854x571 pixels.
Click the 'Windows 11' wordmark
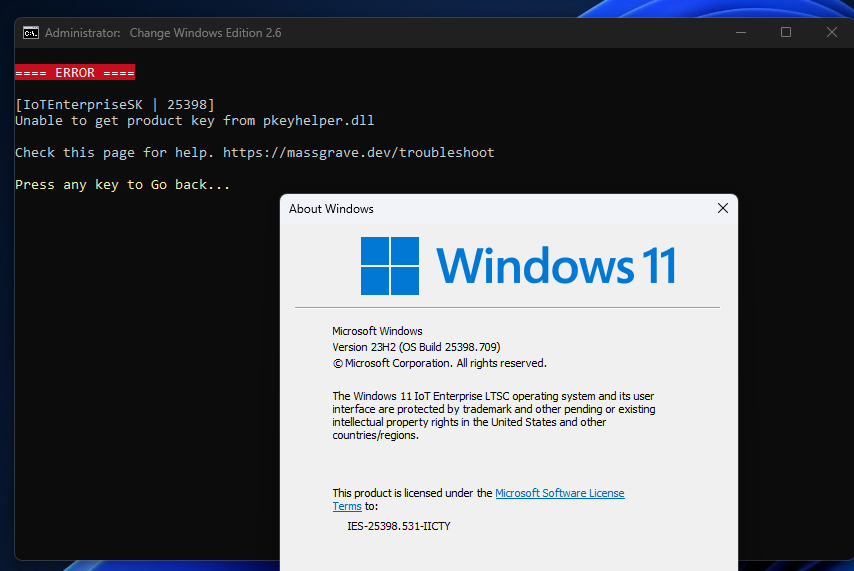pos(556,266)
